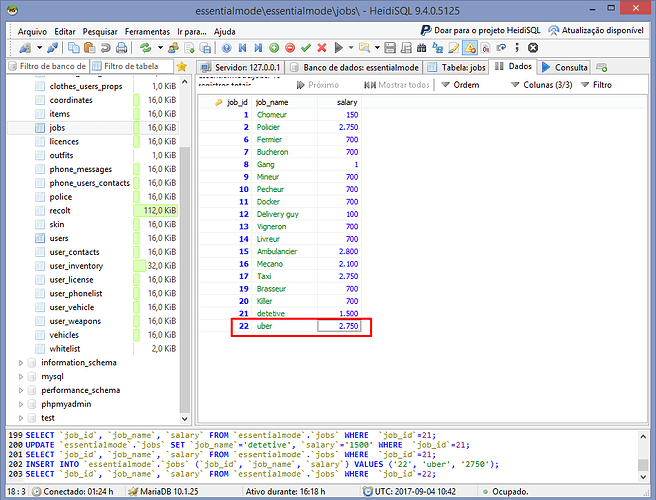Click the replace text icon
Viewport: 656px width, 500px height.
(x=438, y=48)
